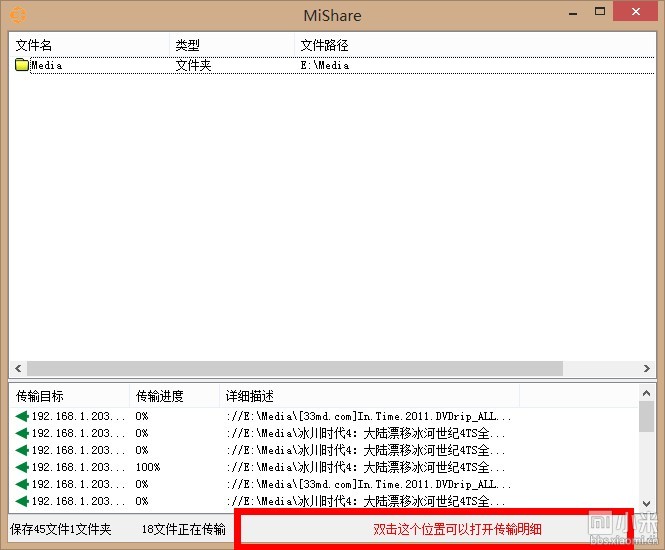Click the 18文件正在传输 status text
The height and width of the screenshot is (550, 665).
click(x=184, y=529)
